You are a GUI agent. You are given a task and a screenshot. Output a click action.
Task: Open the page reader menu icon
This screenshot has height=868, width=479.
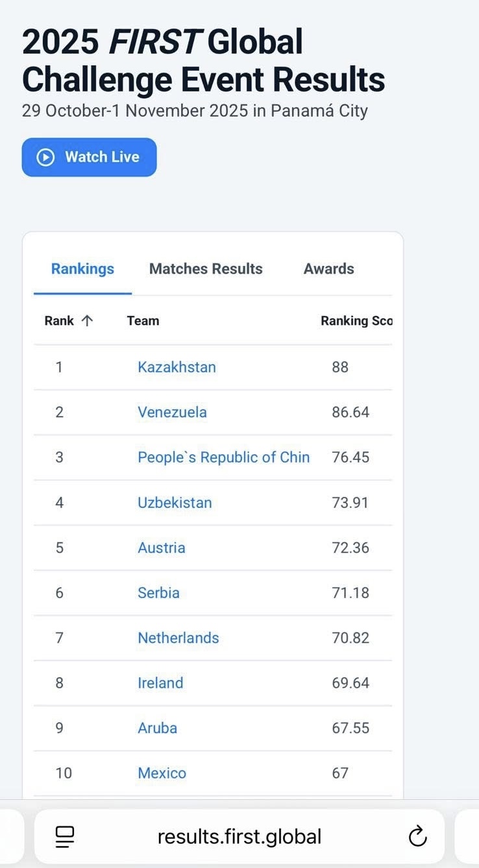point(65,837)
